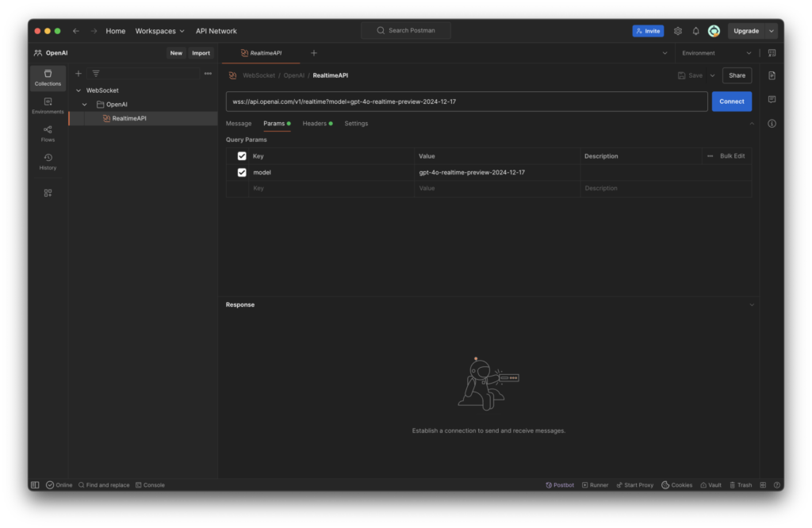Click the New button in sidebar
Viewport: 812px width, 528px height.
click(x=176, y=53)
